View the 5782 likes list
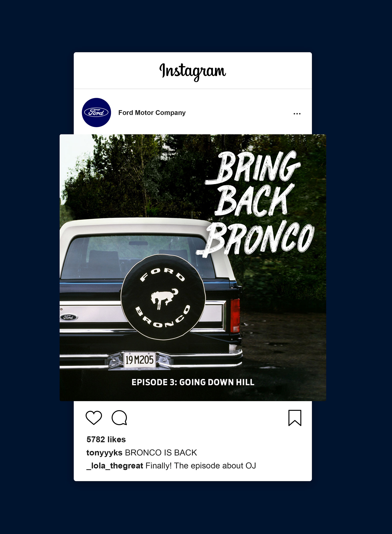 pos(106,439)
